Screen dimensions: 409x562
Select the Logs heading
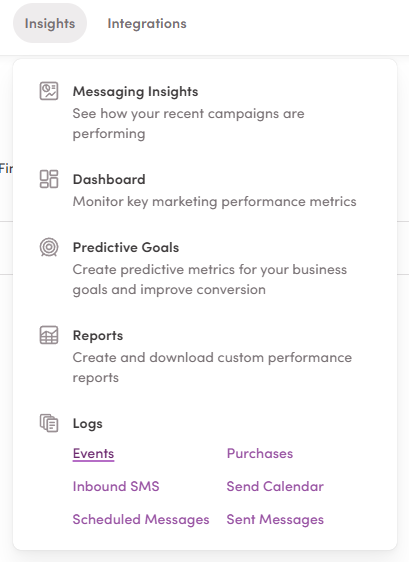point(87,424)
